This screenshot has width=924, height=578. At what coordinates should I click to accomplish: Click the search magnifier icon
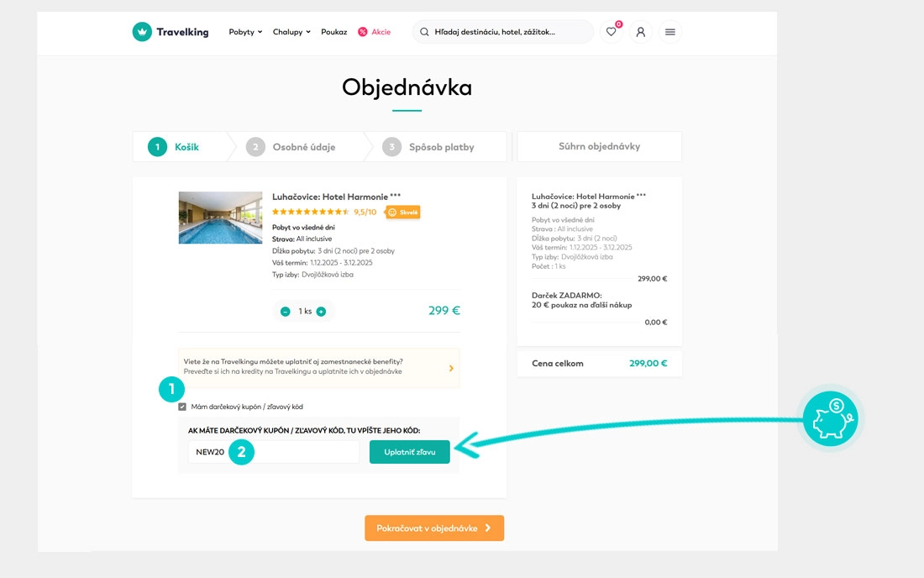424,32
